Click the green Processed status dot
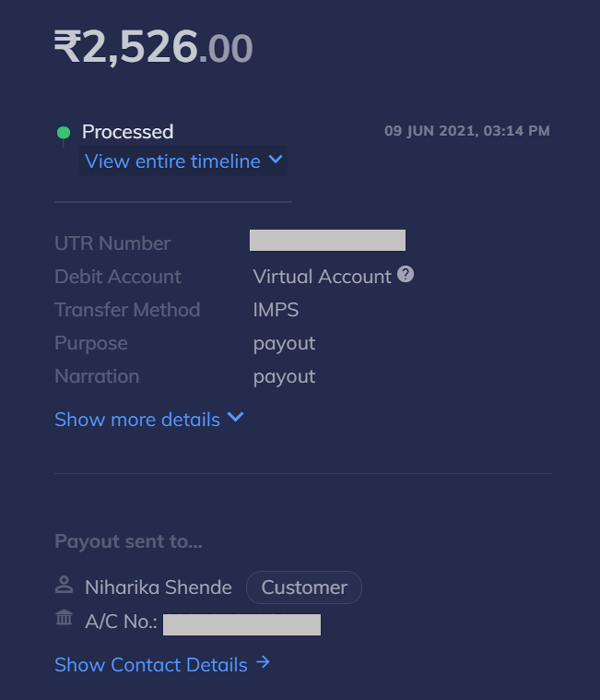Image resolution: width=600 pixels, height=700 pixels. 64,132
